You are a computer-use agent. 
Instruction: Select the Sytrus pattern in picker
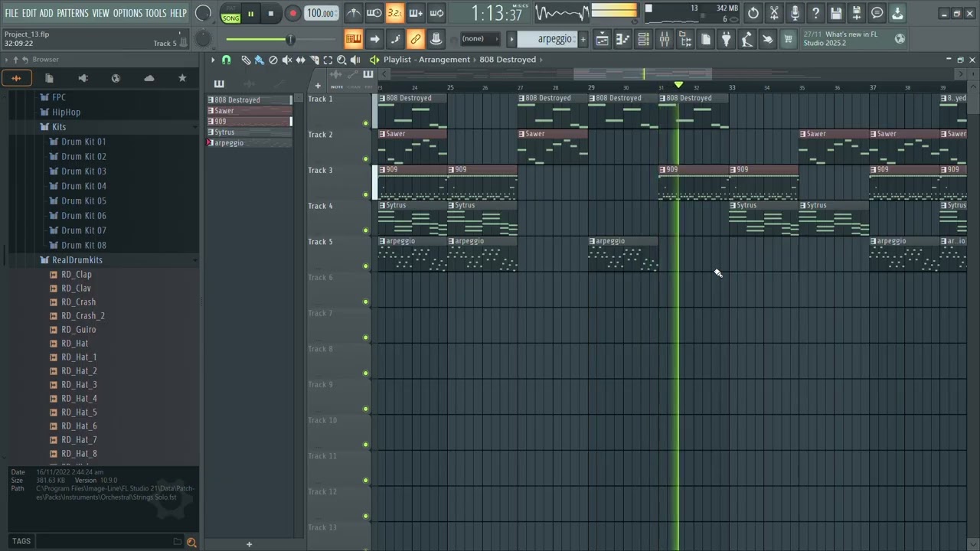249,132
